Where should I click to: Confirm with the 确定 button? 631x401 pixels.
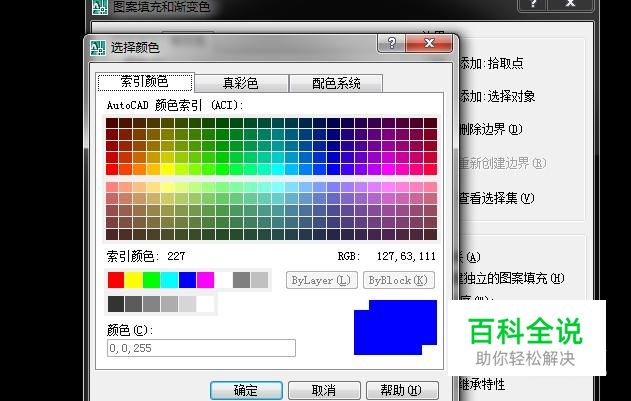(x=246, y=390)
